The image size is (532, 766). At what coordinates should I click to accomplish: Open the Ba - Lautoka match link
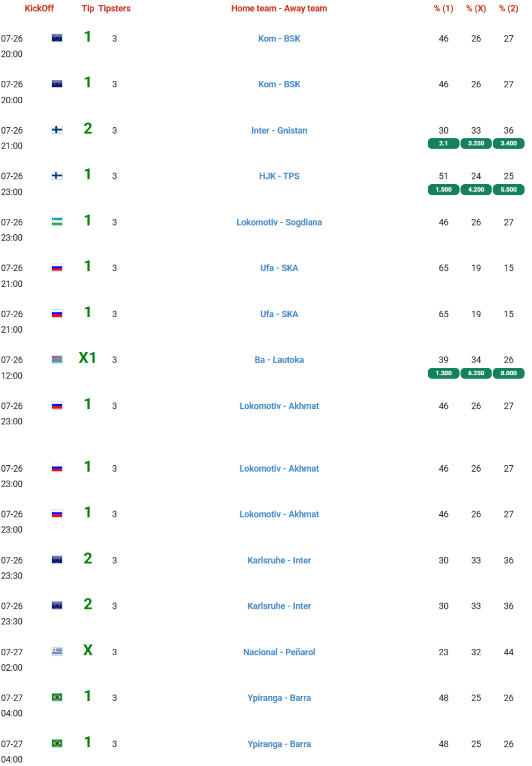[279, 360]
